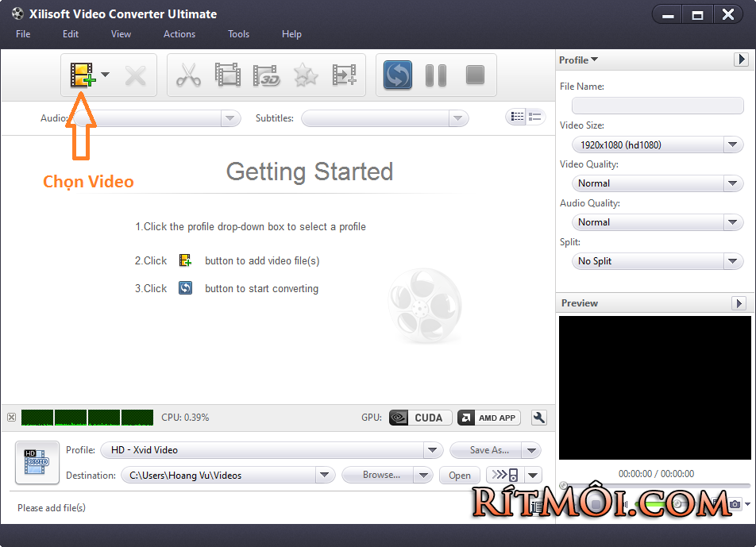Pause conversion with the Pause icon
This screenshot has height=547, width=756.
tap(436, 75)
